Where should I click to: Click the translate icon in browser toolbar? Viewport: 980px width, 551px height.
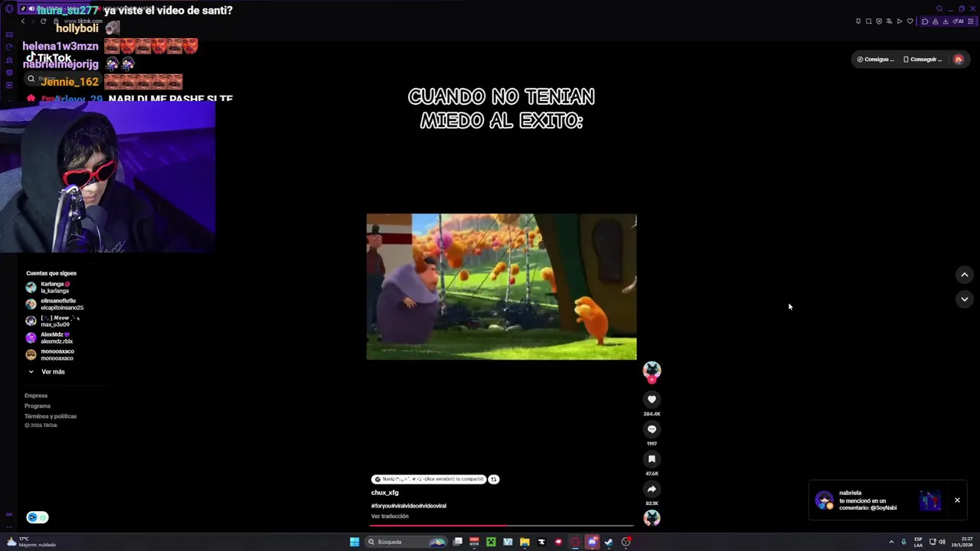tap(889, 21)
